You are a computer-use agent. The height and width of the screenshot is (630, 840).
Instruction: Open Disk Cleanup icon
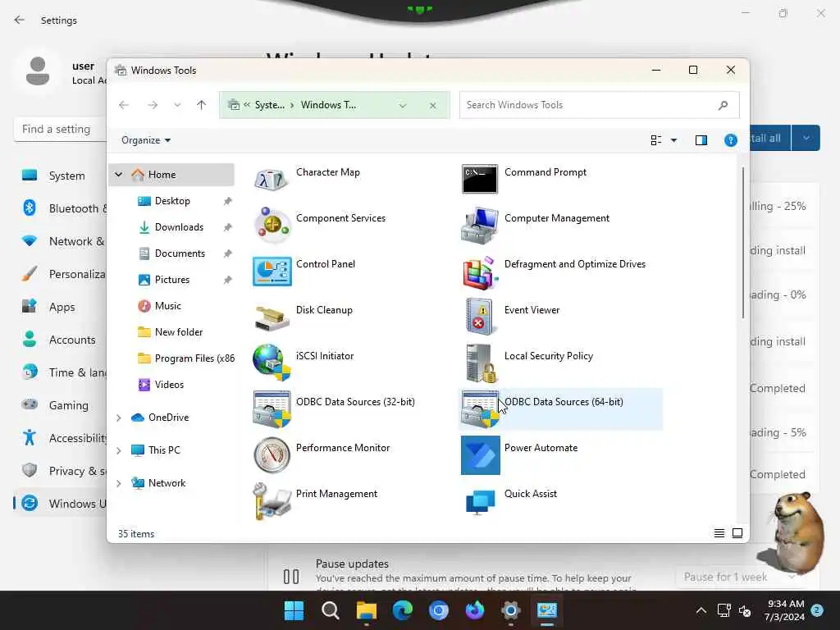coord(272,317)
